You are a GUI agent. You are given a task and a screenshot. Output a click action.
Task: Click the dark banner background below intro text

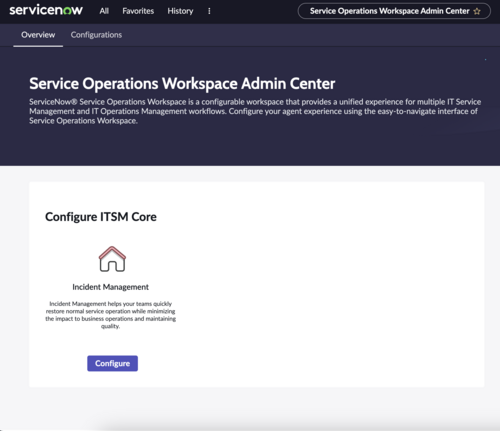click(x=250, y=147)
